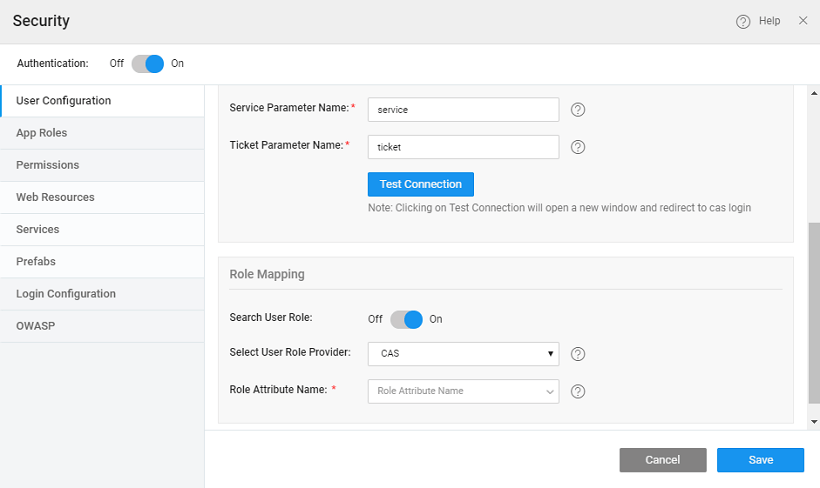820x488 pixels.
Task: Save the security settings
Action: tap(760, 460)
